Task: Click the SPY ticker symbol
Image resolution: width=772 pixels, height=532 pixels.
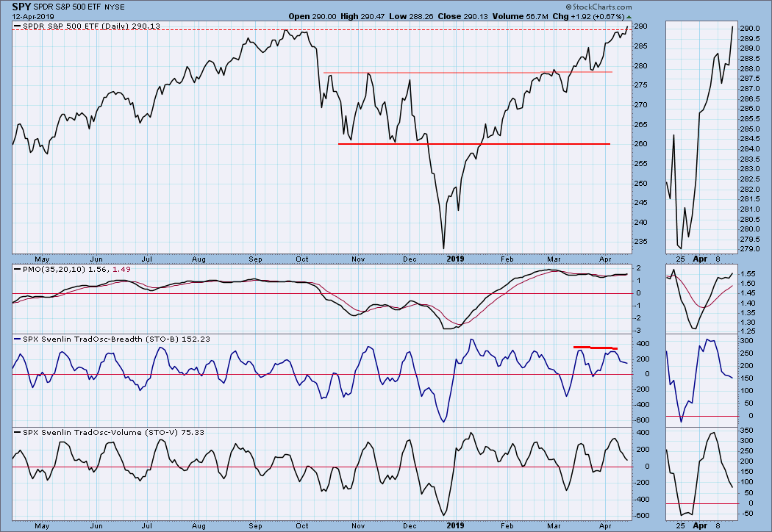Action: [22, 7]
